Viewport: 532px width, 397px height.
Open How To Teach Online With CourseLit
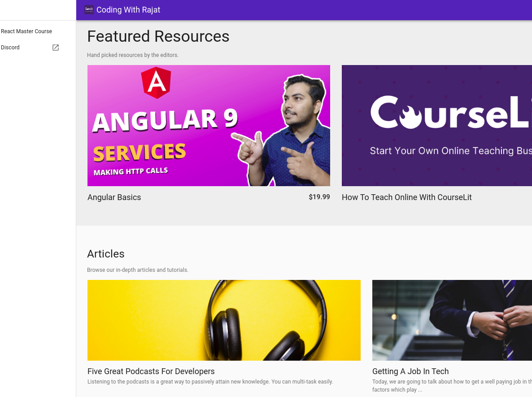[x=406, y=197]
